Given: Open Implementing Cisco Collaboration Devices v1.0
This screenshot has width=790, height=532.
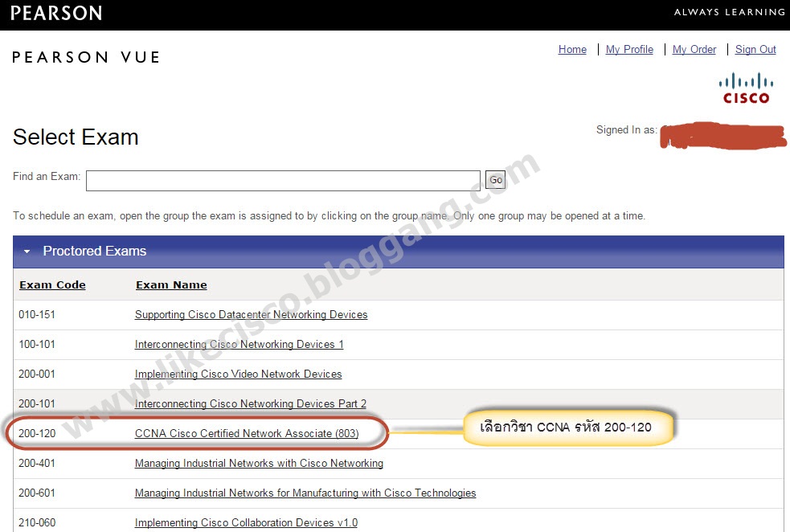Looking at the screenshot, I should (x=246, y=522).
